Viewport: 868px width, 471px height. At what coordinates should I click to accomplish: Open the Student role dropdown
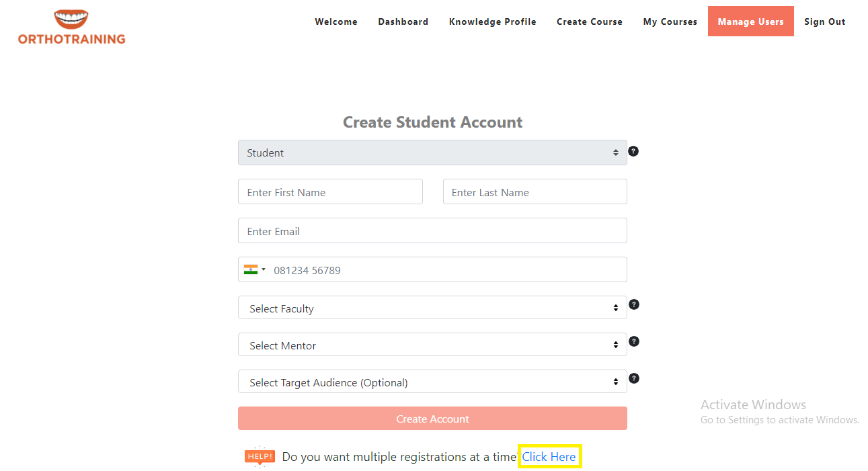click(x=432, y=153)
